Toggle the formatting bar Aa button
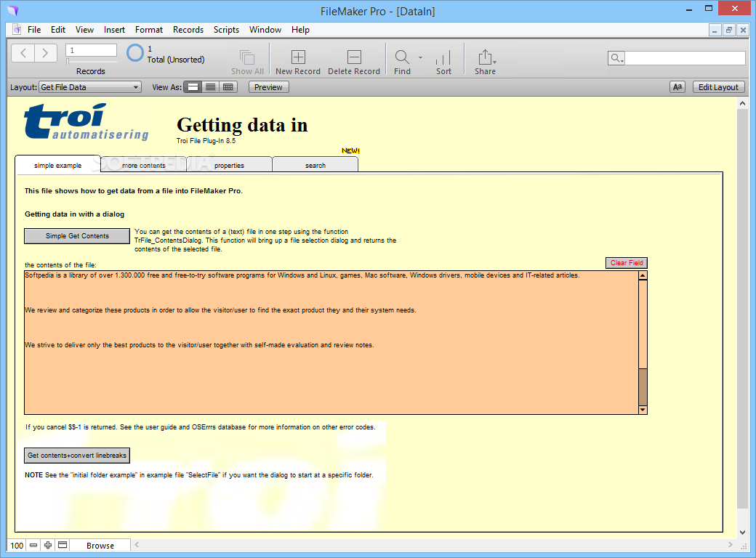The width and height of the screenshot is (756, 558). pos(677,87)
